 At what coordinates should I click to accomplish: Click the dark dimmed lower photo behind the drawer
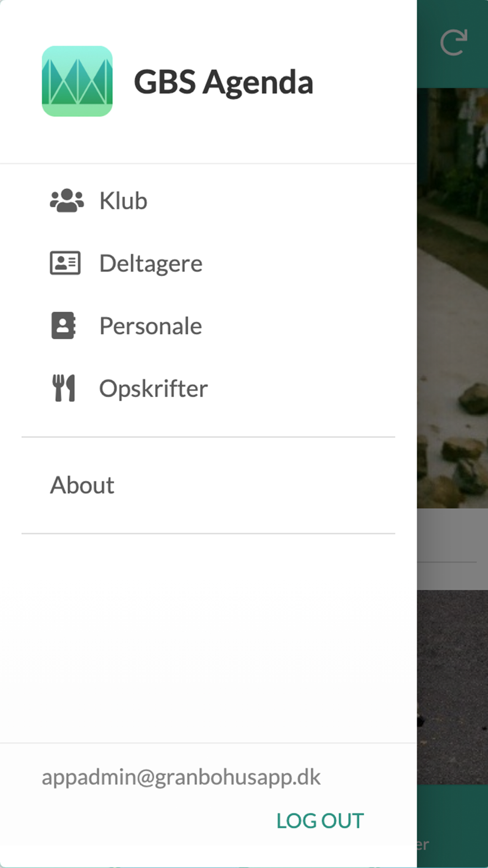pos(452,687)
